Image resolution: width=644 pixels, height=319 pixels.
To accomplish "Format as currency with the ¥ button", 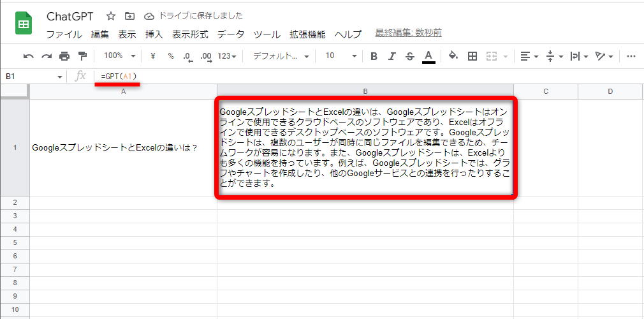I will click(153, 56).
